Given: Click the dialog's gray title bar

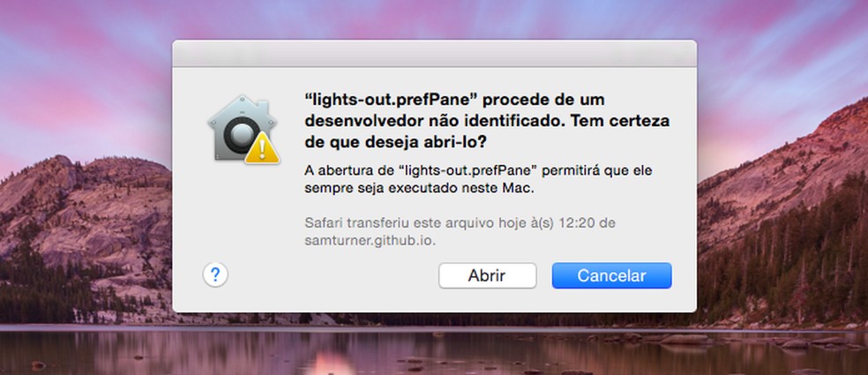Looking at the screenshot, I should point(434,53).
